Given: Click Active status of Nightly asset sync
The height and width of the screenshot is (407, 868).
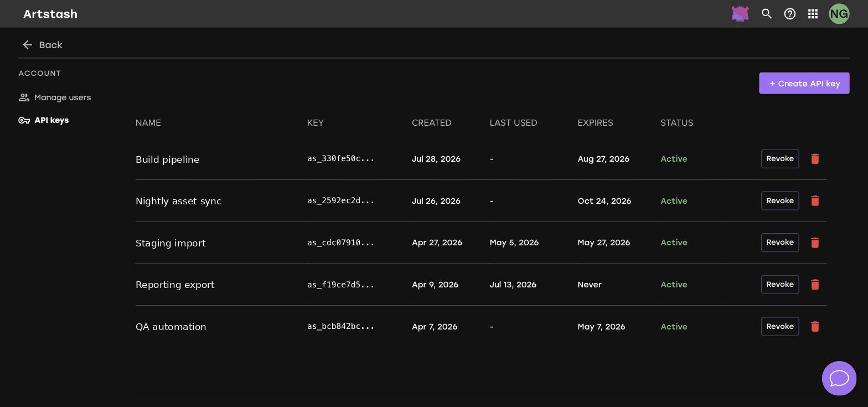Looking at the screenshot, I should [x=674, y=201].
